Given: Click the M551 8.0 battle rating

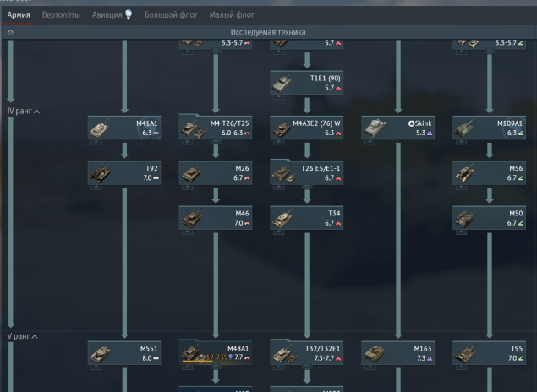Looking at the screenshot, I should 147,358.
